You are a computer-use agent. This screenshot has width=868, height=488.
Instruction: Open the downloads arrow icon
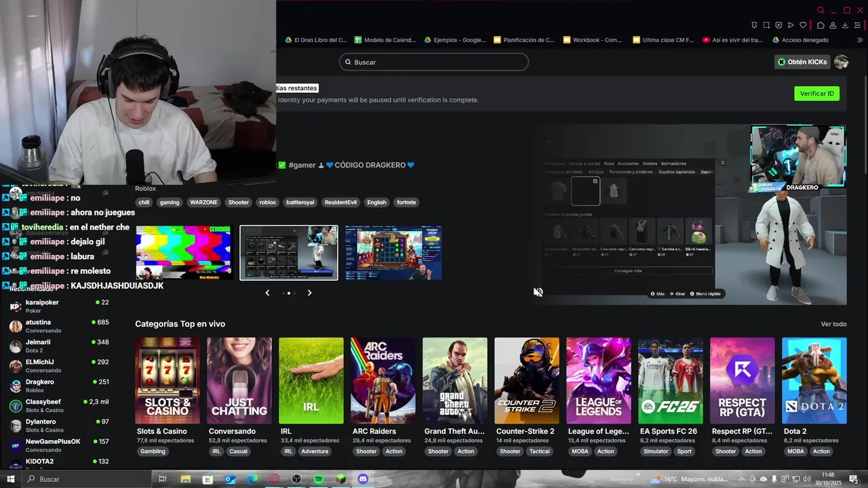tap(845, 25)
